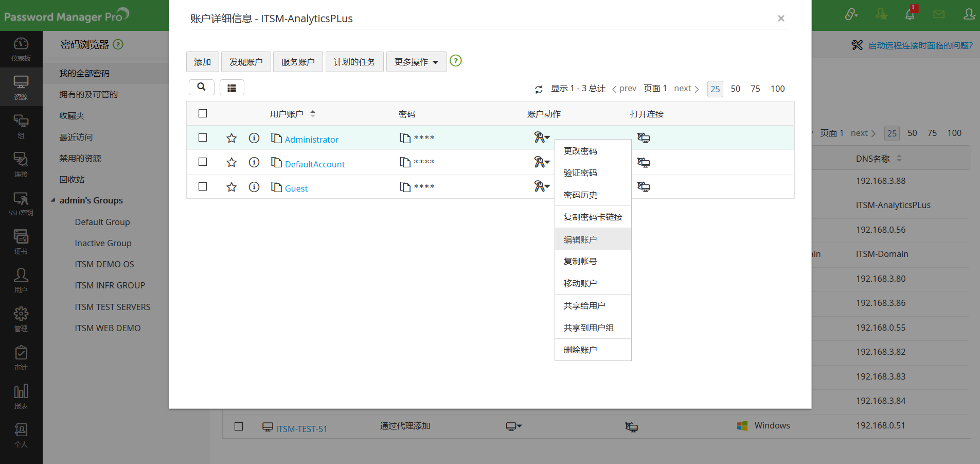Open account actions dropdown for DefaultAccount
The height and width of the screenshot is (464, 980).
[542, 162]
